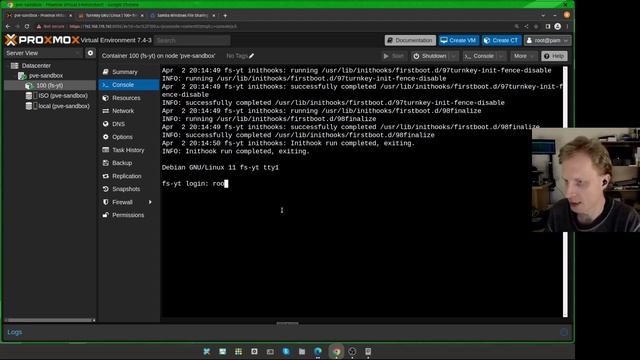
Task: Open the Server View dropdown
Action: coord(43,53)
